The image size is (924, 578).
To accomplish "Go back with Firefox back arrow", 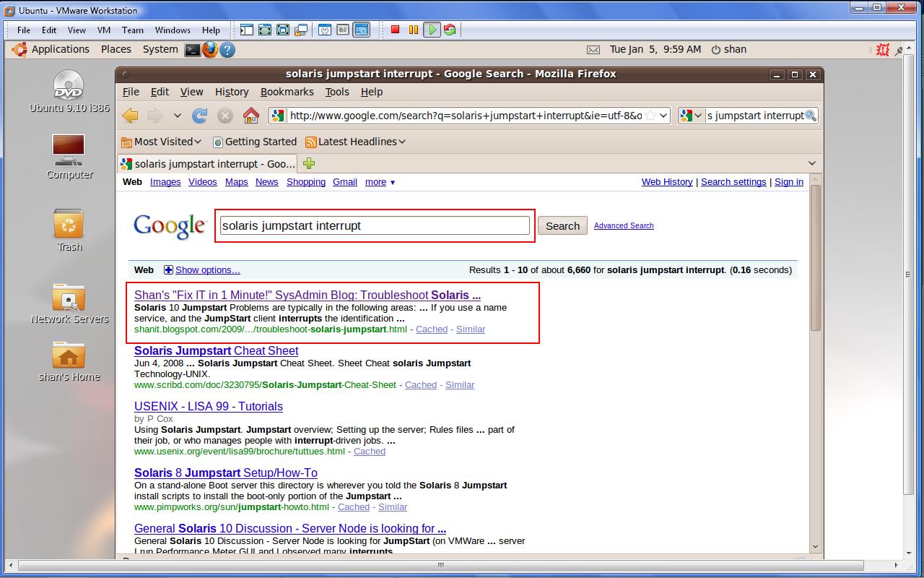I will pyautogui.click(x=130, y=116).
